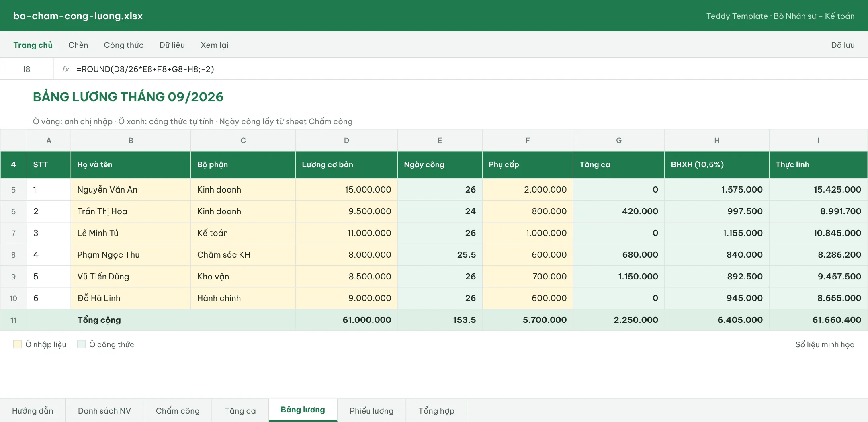Switch to the Tổng hợp sheet

tap(436, 411)
